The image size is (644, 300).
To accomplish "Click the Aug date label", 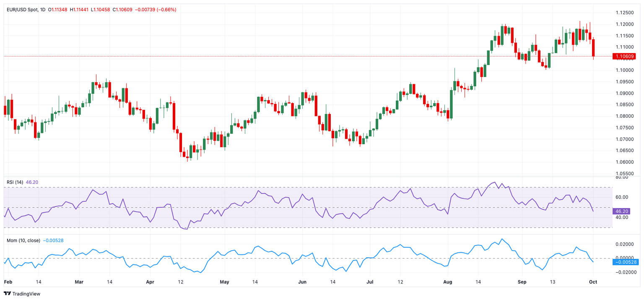I will [448, 282].
